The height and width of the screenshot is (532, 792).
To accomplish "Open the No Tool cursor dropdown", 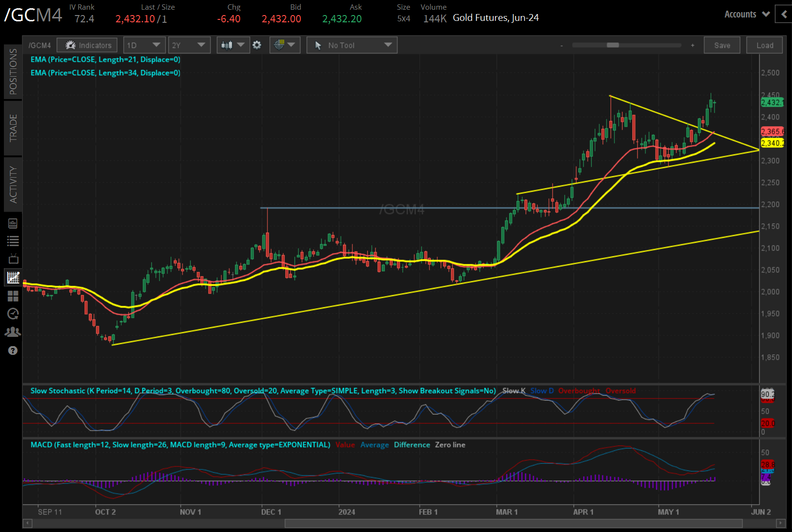I will (351, 45).
